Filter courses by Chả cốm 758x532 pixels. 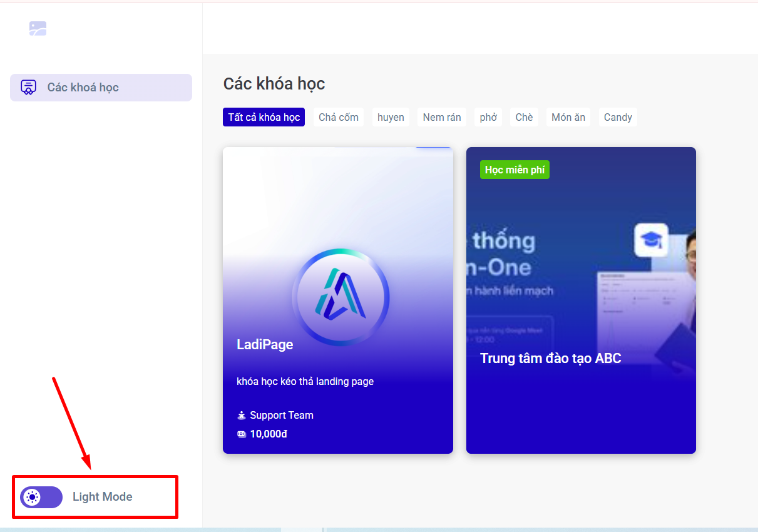coord(339,117)
